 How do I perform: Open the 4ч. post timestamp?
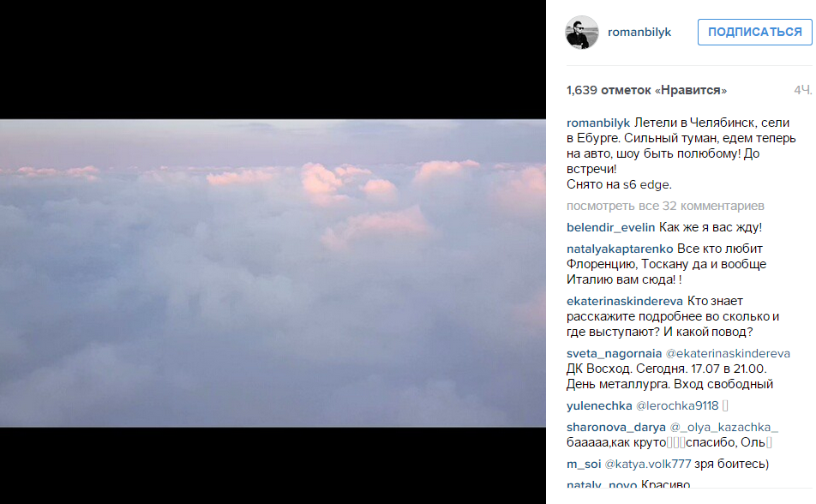pyautogui.click(x=802, y=91)
